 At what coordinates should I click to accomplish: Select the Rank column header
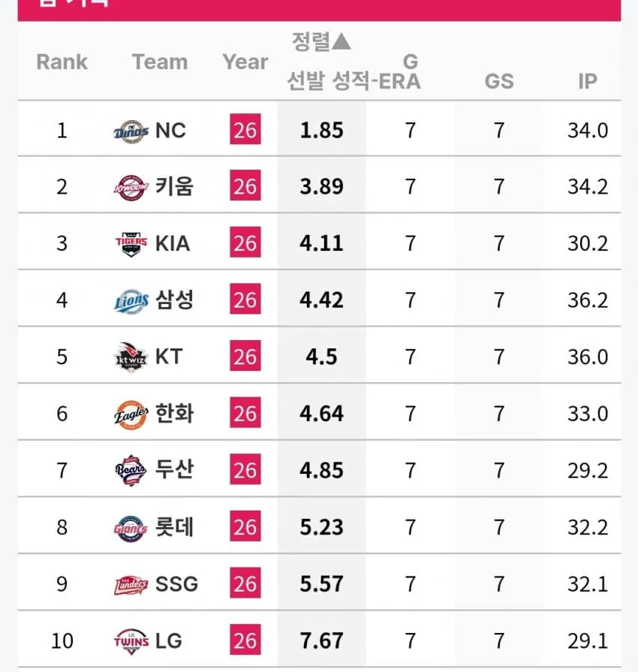[62, 62]
